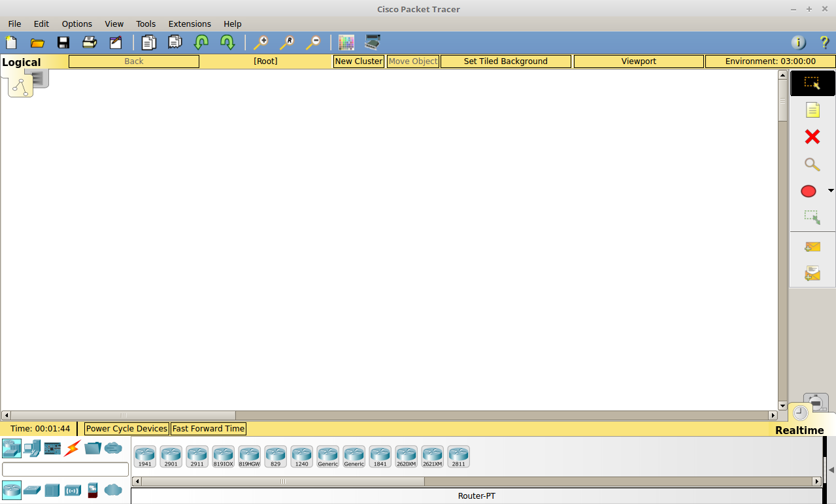836x504 pixels.
Task: Add a Complex PDU open envelope
Action: (812, 273)
